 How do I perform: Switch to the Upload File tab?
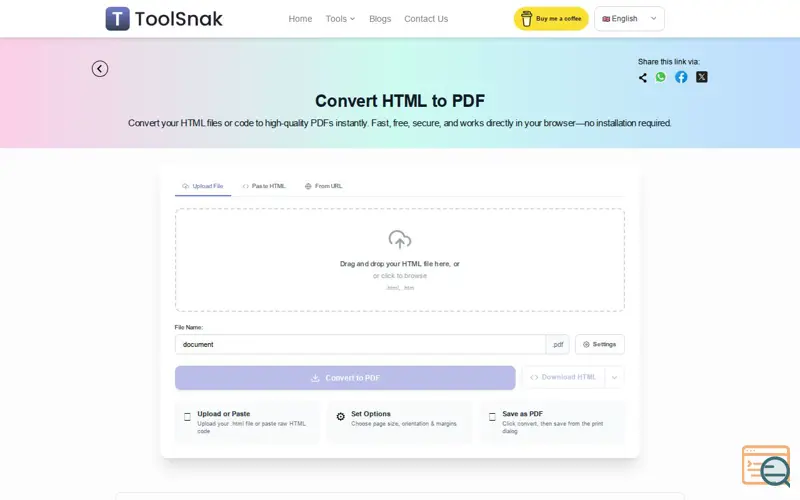pyautogui.click(x=203, y=186)
